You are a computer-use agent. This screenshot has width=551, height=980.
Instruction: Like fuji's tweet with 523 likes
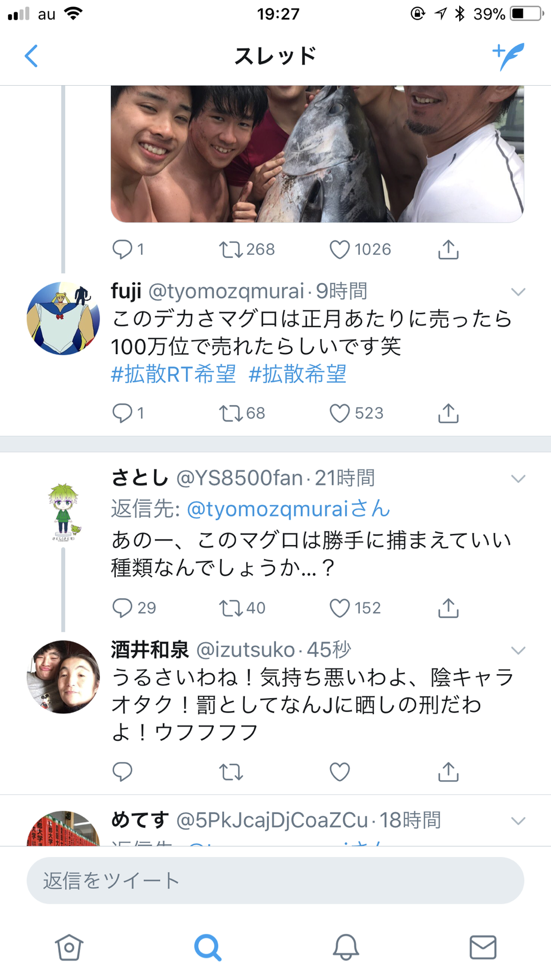339,413
